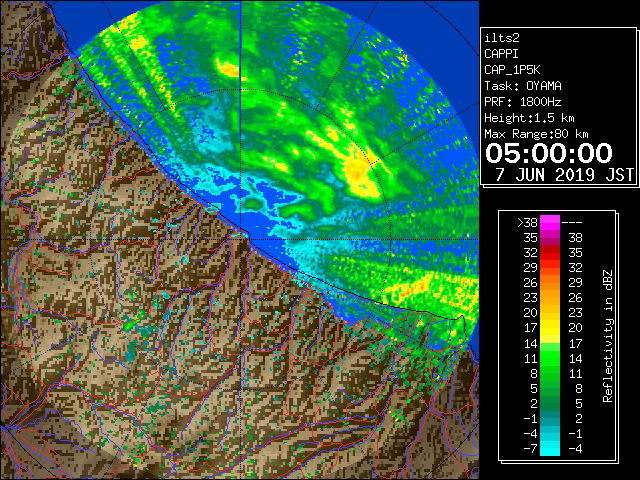Click the >38 legend value label

[x=527, y=223]
